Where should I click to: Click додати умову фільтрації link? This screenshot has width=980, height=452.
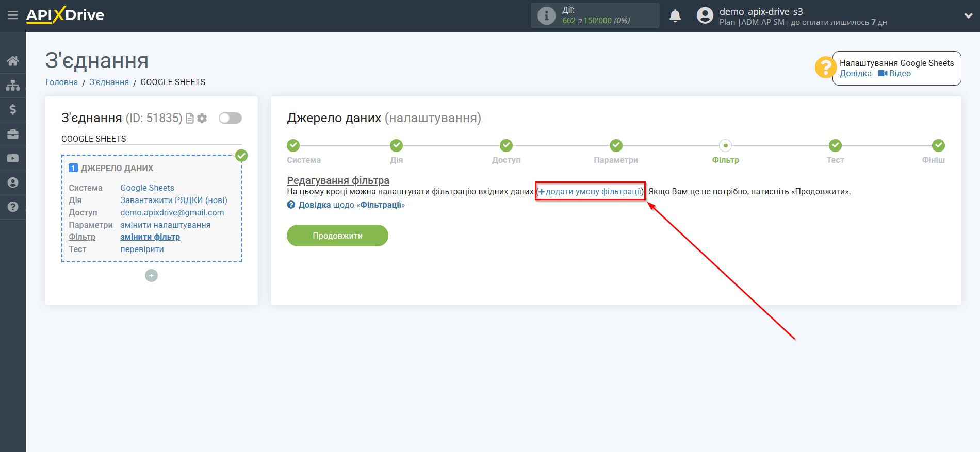590,192
